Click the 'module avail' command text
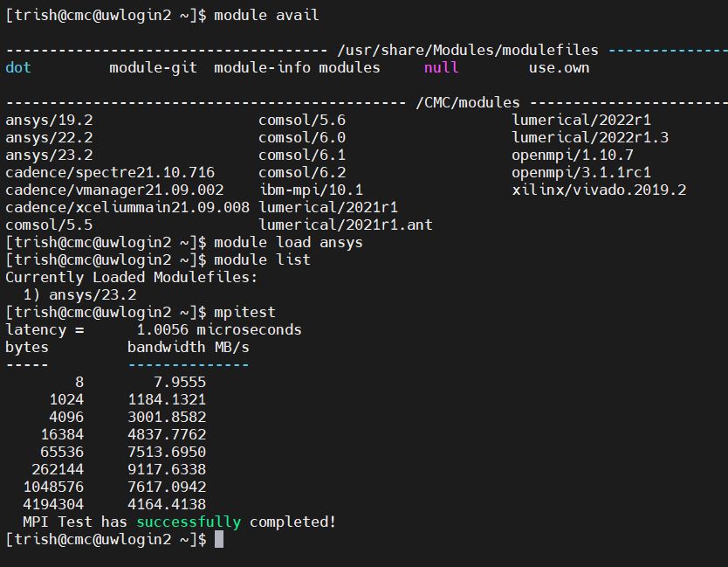This screenshot has height=567, width=728. click(266, 15)
